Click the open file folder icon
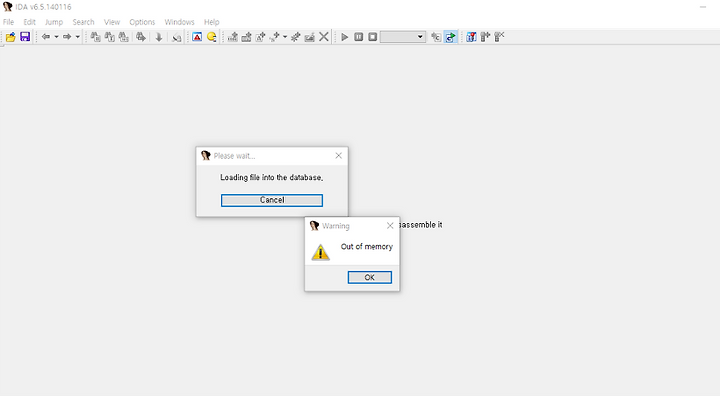Screen dimensions: 720x396 [x=11, y=37]
